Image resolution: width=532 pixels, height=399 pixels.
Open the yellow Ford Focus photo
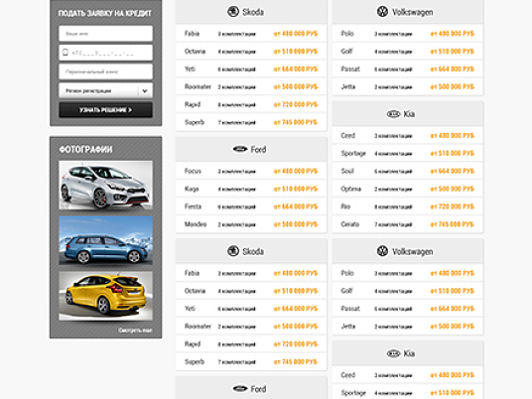point(106,296)
